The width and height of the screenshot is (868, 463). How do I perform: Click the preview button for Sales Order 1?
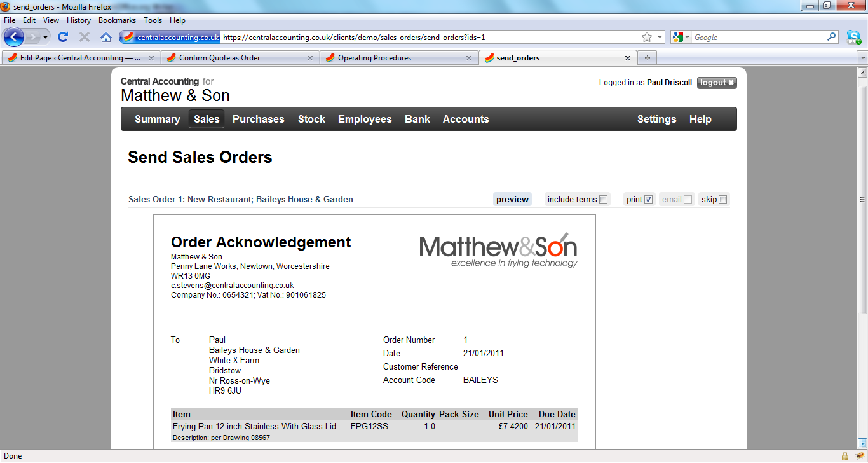[x=512, y=199]
